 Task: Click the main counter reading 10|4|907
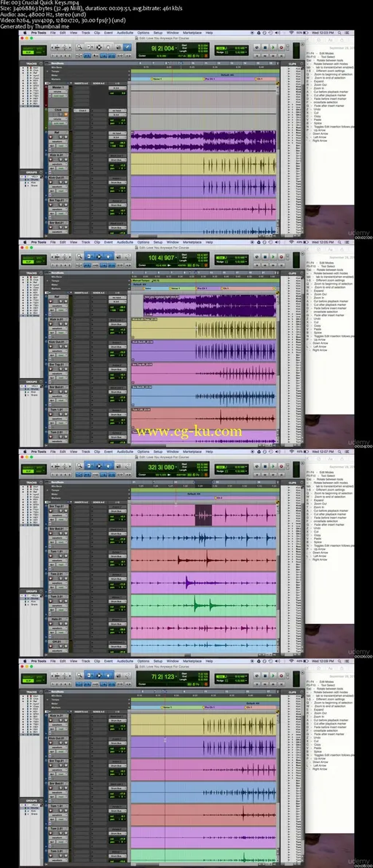(x=162, y=257)
